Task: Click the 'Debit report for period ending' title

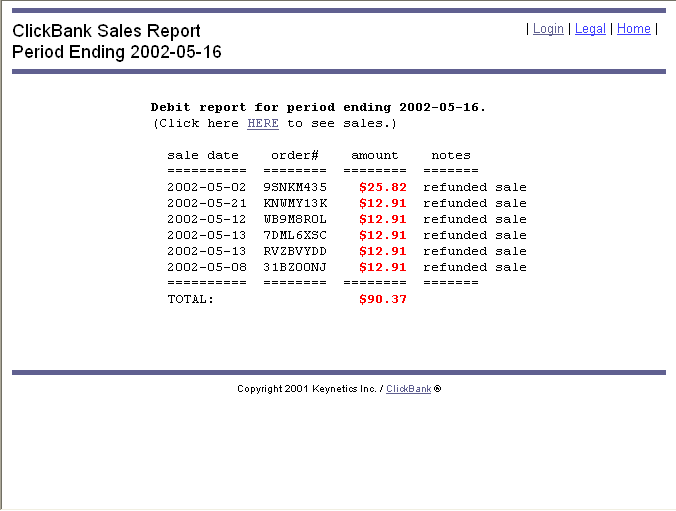Action: click(318, 107)
